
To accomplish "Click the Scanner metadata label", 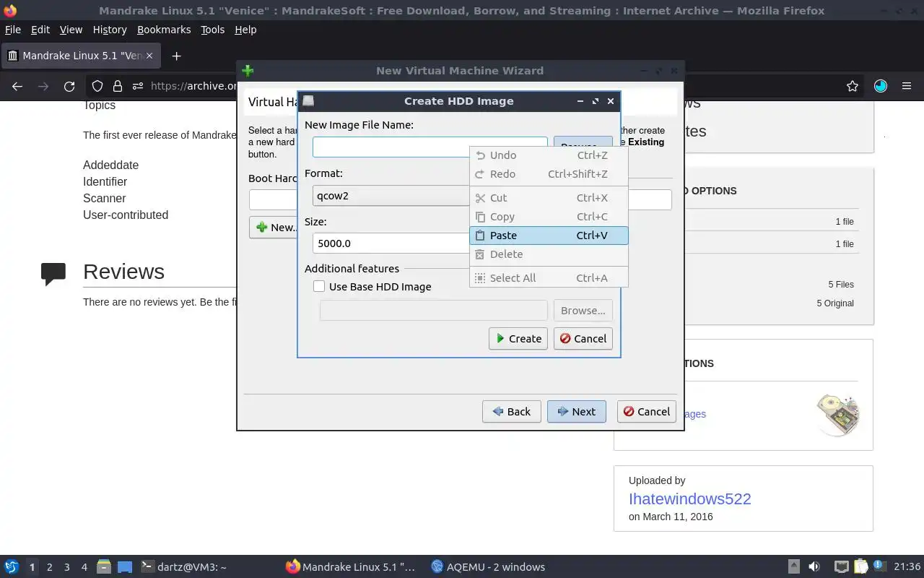I will (104, 199).
